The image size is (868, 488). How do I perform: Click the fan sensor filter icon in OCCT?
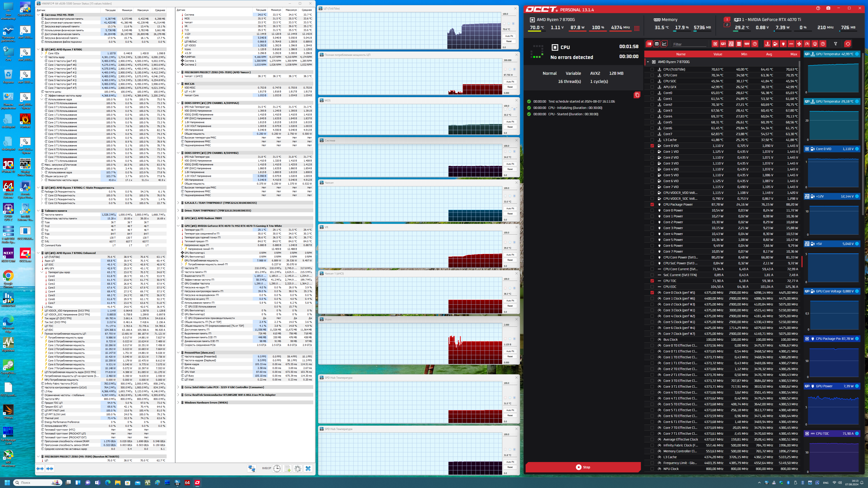799,44
